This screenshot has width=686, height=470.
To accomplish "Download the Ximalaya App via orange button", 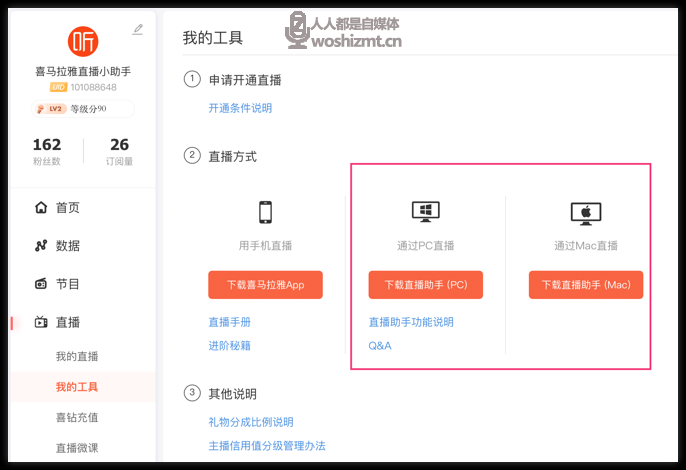I will pyautogui.click(x=265, y=285).
